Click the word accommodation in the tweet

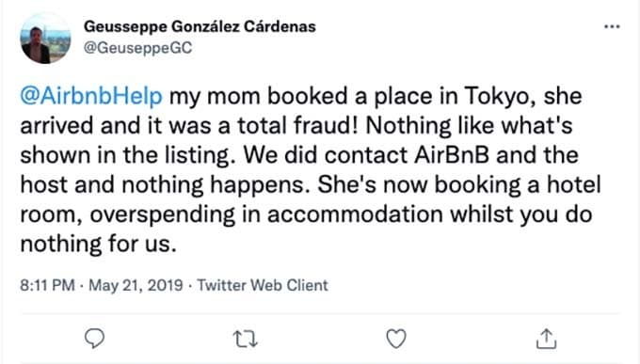355,214
